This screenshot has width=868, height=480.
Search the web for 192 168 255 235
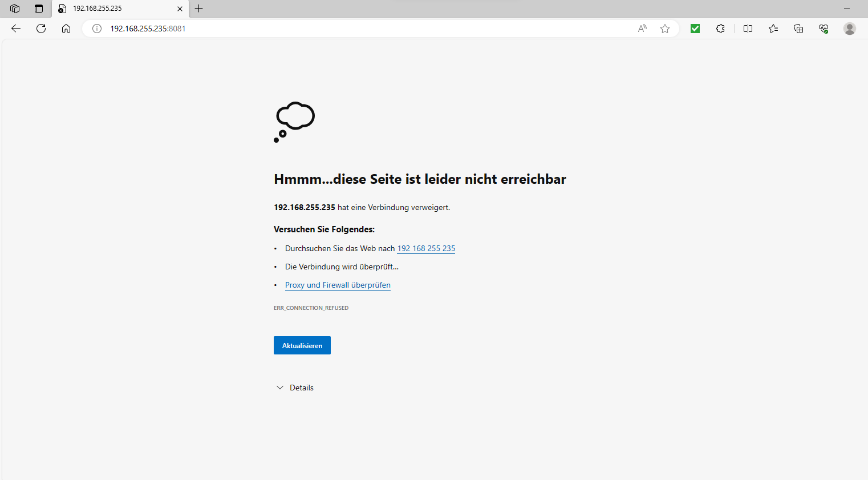pyautogui.click(x=426, y=248)
